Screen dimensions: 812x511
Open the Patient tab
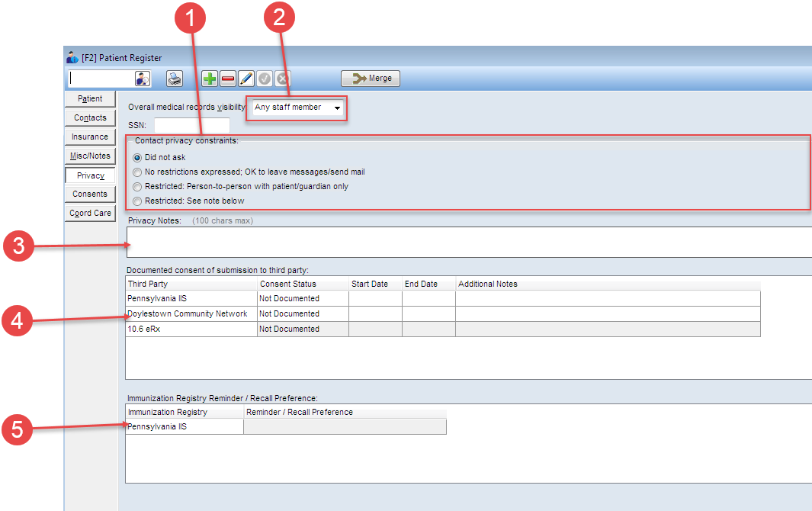90,99
